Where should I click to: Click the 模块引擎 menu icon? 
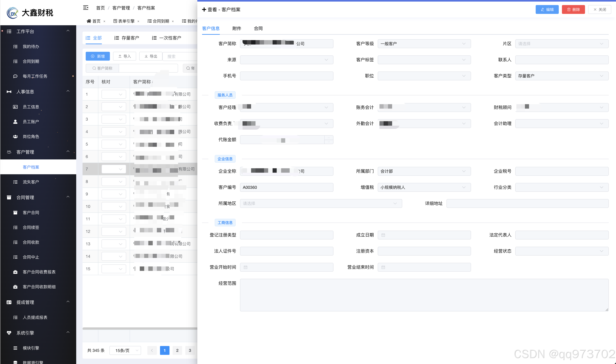[15, 348]
